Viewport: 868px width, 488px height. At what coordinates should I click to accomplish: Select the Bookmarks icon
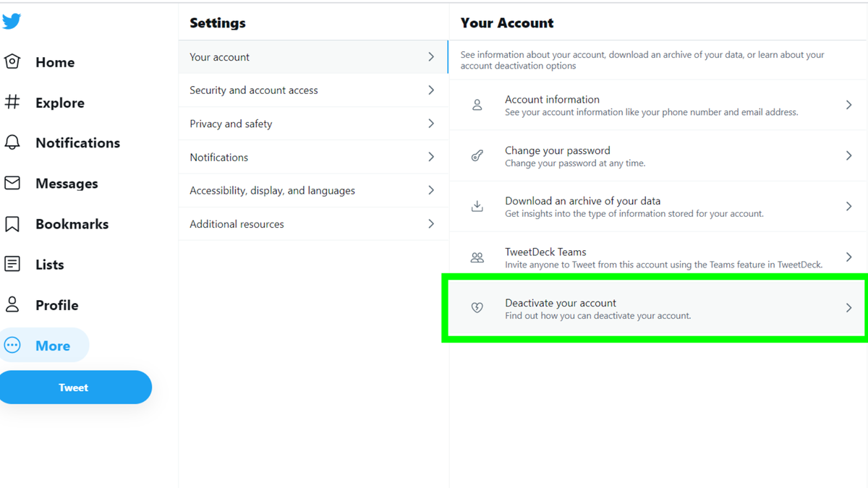coord(12,223)
